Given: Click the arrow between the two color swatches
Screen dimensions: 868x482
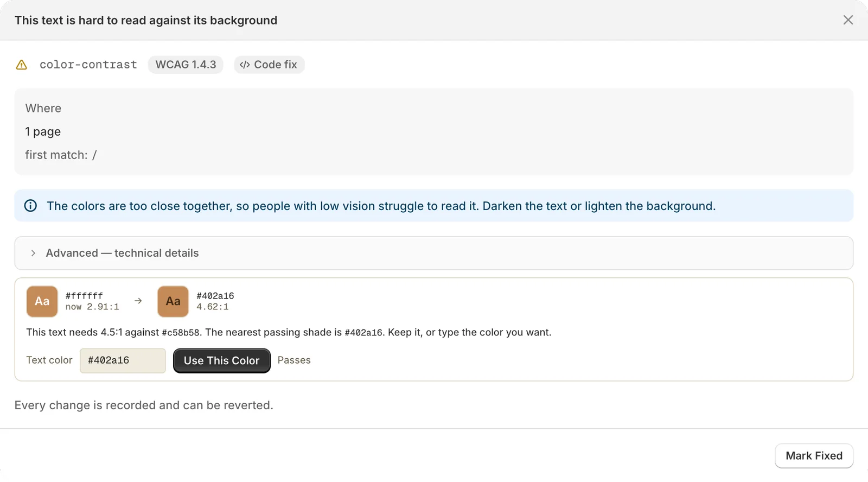Looking at the screenshot, I should (138, 301).
